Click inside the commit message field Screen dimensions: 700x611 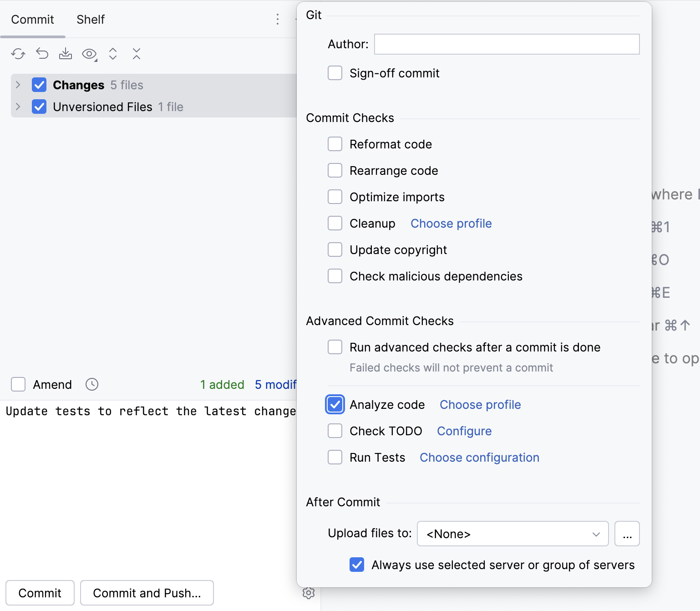pos(150,411)
